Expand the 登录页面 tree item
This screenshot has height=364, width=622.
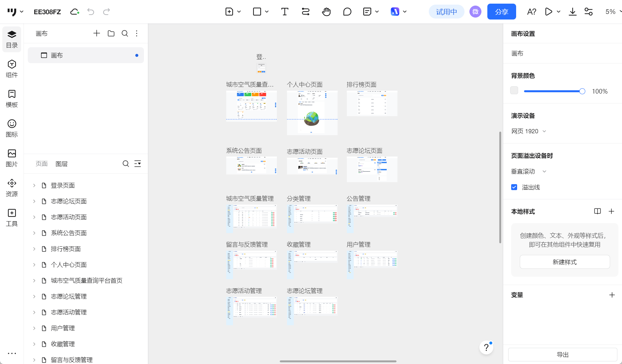pos(34,185)
